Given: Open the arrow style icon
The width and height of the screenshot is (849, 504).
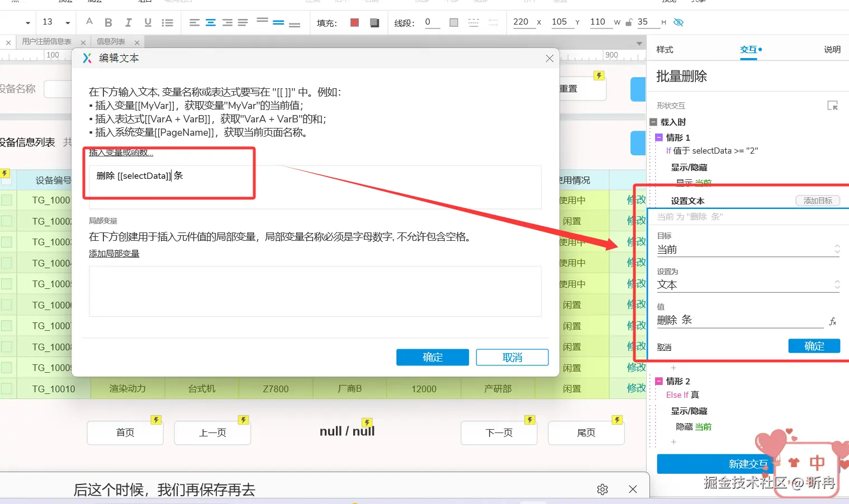Looking at the screenshot, I should [x=494, y=22].
